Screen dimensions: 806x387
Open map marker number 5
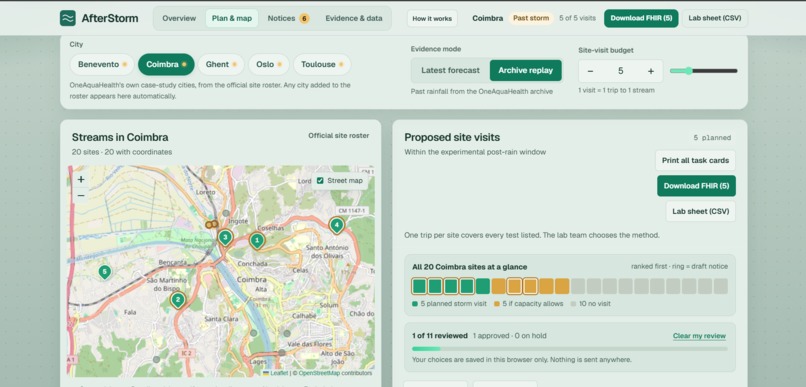104,271
